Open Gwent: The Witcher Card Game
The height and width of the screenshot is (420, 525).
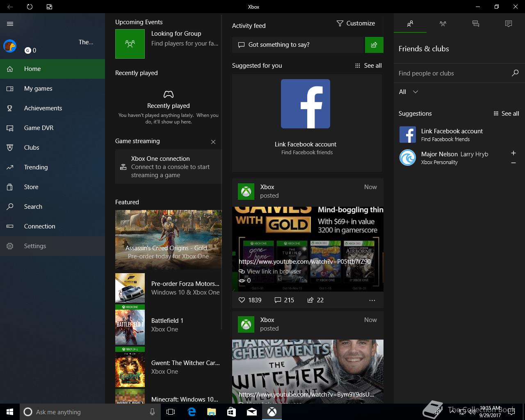tap(168, 367)
